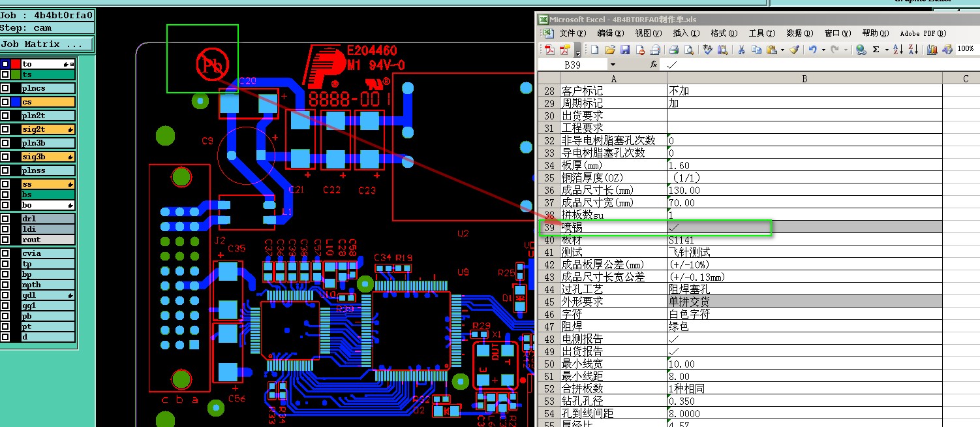Click the 100% zoom box

click(x=967, y=49)
